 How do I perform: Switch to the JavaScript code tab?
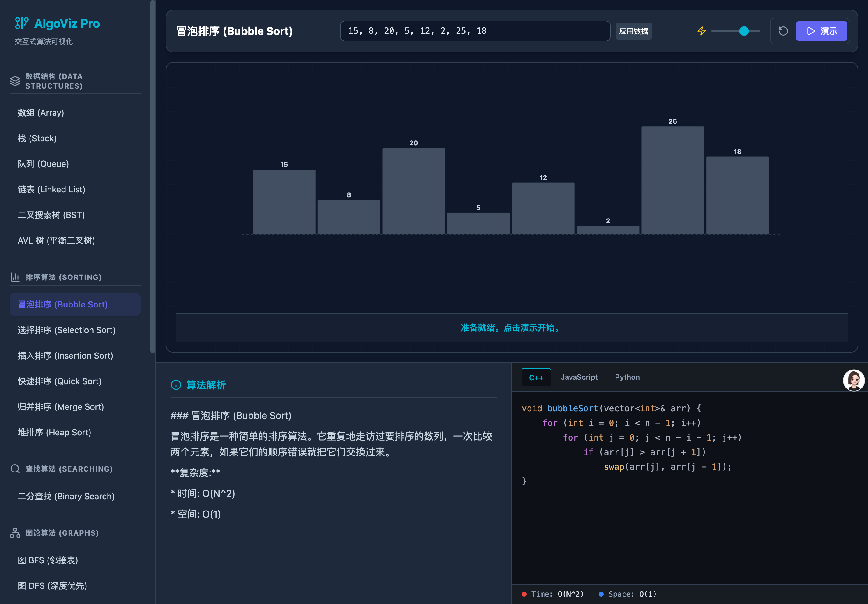pos(579,377)
